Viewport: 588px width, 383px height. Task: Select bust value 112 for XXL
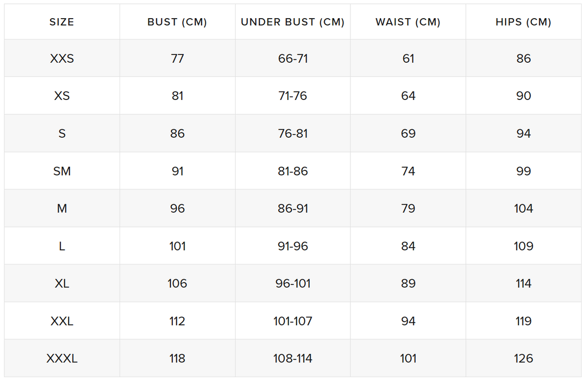click(x=177, y=321)
